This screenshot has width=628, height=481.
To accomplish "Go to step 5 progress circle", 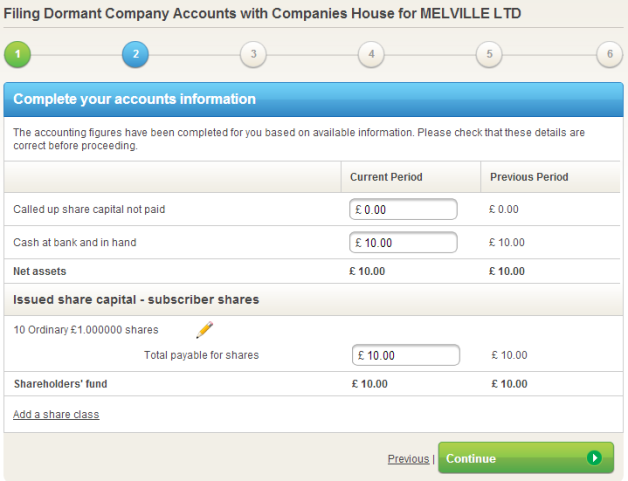I will (489, 54).
